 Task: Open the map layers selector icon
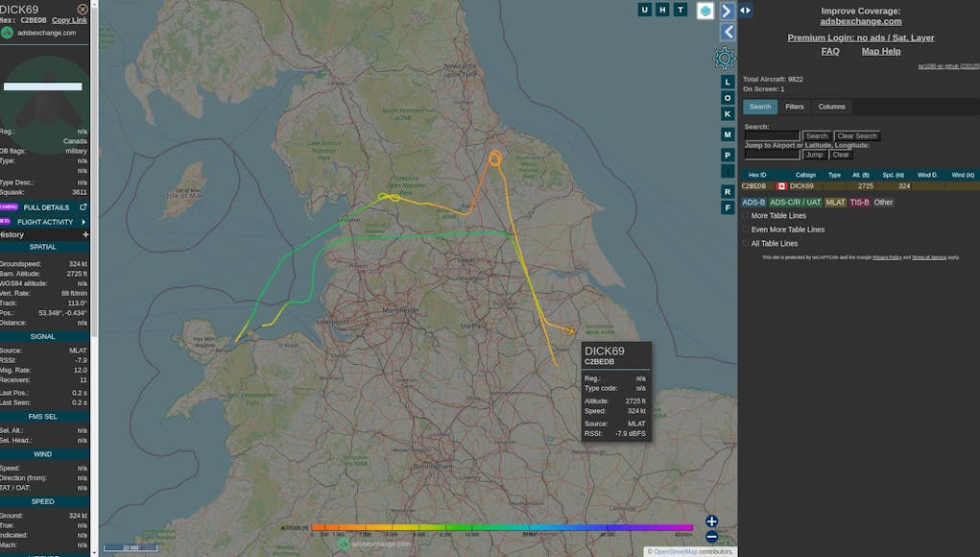705,11
